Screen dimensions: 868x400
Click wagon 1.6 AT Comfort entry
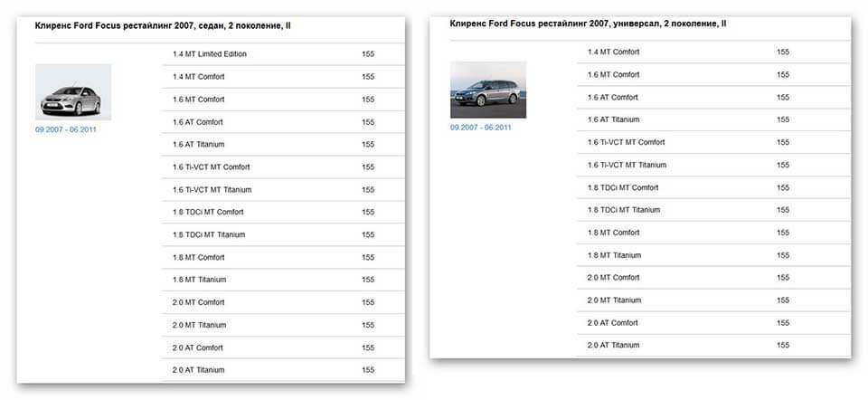pos(613,97)
